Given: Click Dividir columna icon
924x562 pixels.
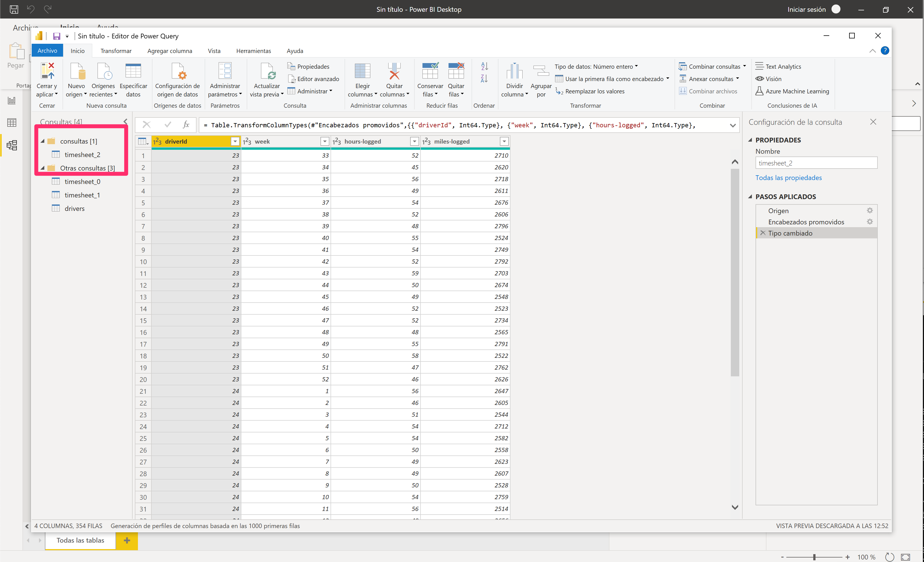Looking at the screenshot, I should pos(514,71).
